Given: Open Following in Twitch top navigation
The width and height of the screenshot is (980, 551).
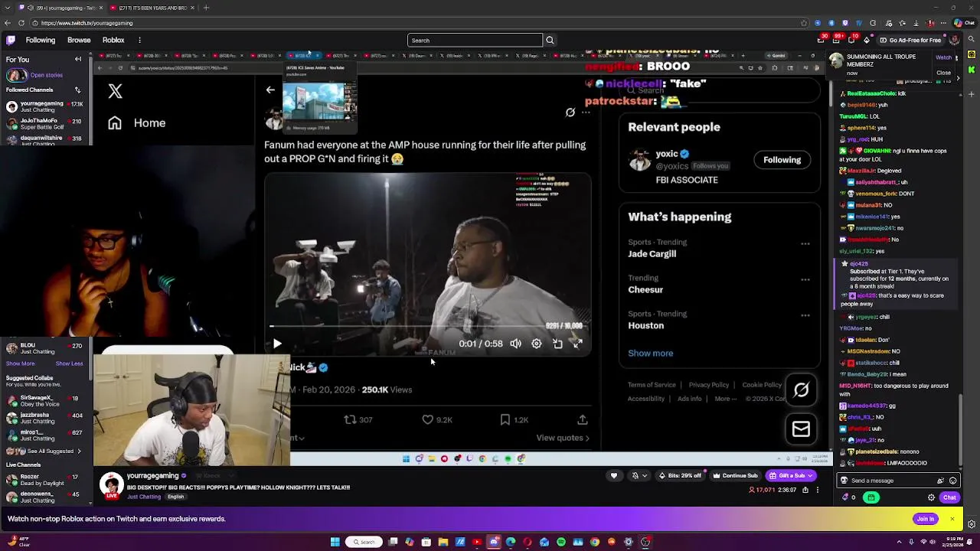Looking at the screenshot, I should tap(41, 40).
